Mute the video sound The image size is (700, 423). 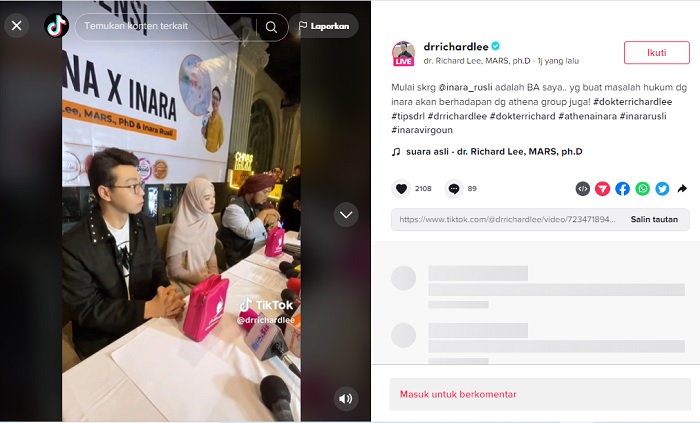[346, 398]
